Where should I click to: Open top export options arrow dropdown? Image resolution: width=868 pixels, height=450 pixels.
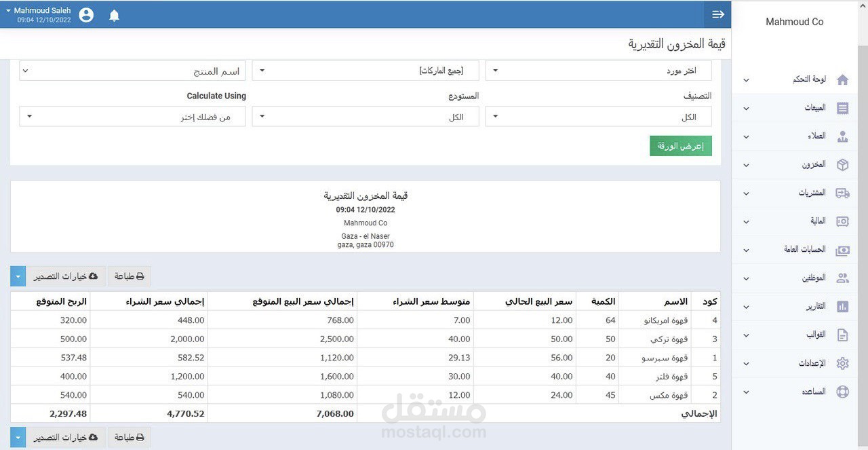click(x=18, y=276)
